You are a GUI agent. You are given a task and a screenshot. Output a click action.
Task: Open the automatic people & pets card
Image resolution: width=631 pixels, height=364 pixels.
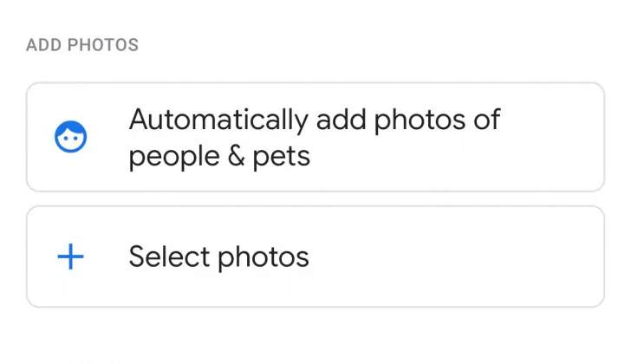click(315, 137)
